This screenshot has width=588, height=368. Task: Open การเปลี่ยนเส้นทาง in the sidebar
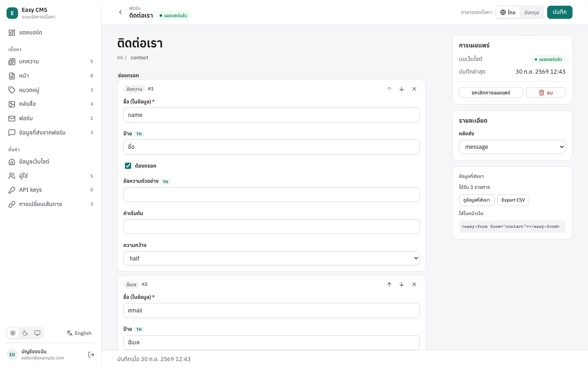pyautogui.click(x=51, y=204)
